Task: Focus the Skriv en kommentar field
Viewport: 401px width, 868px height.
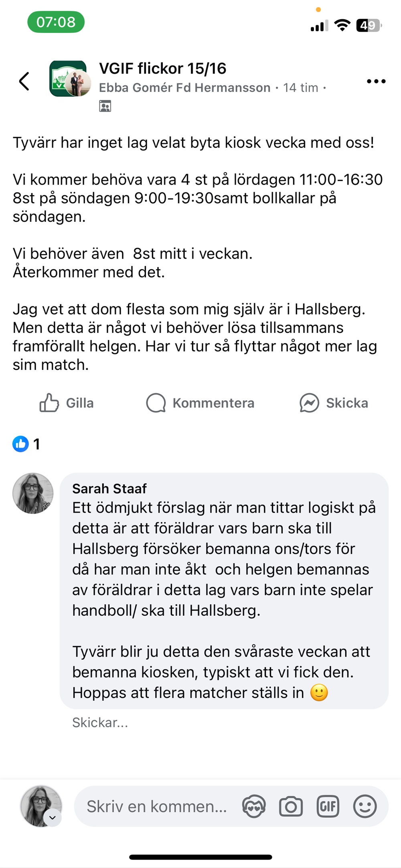Action: click(156, 806)
